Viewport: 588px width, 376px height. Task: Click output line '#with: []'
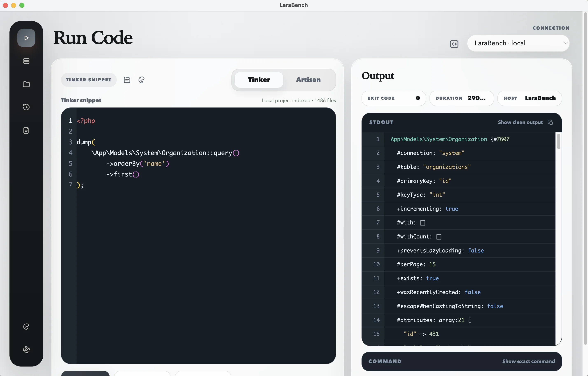[411, 222]
